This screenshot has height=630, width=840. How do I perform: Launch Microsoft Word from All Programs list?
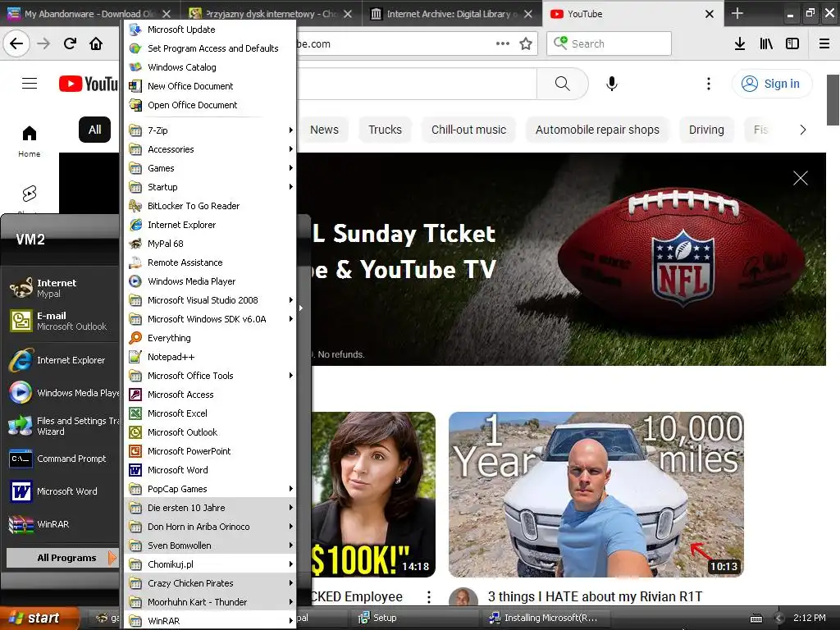(x=209, y=470)
